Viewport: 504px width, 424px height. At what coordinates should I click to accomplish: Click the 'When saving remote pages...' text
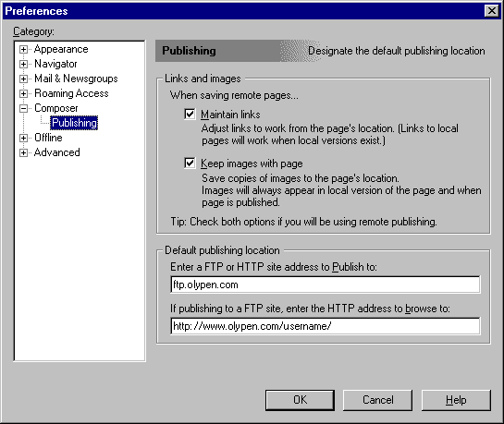coord(234,95)
